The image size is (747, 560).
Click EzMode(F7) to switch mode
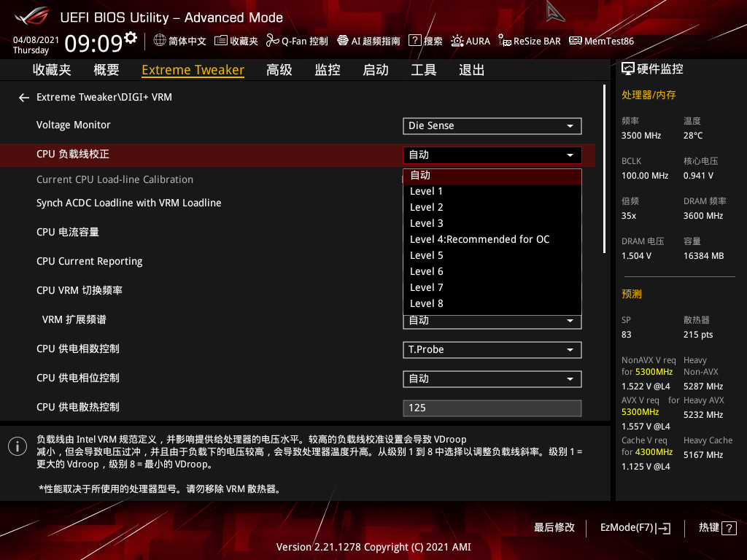click(635, 527)
